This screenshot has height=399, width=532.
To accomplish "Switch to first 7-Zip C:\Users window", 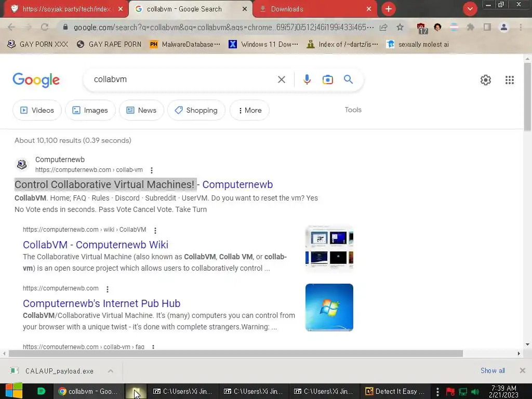I will point(182,391).
